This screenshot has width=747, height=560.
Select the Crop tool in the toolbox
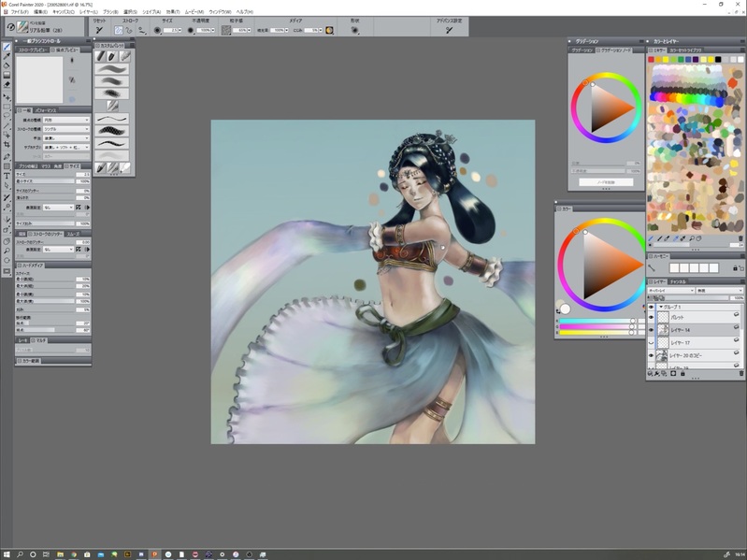(7, 144)
